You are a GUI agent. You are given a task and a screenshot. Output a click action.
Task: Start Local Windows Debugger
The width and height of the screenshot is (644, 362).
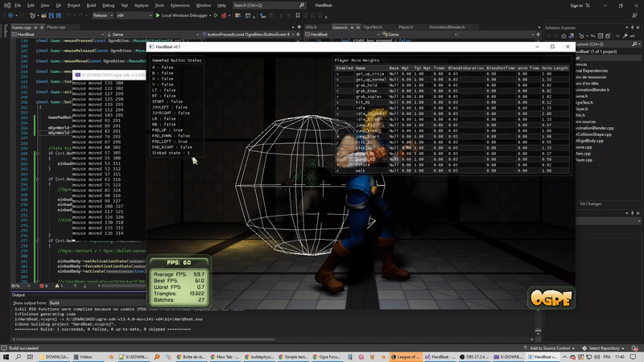click(x=181, y=15)
